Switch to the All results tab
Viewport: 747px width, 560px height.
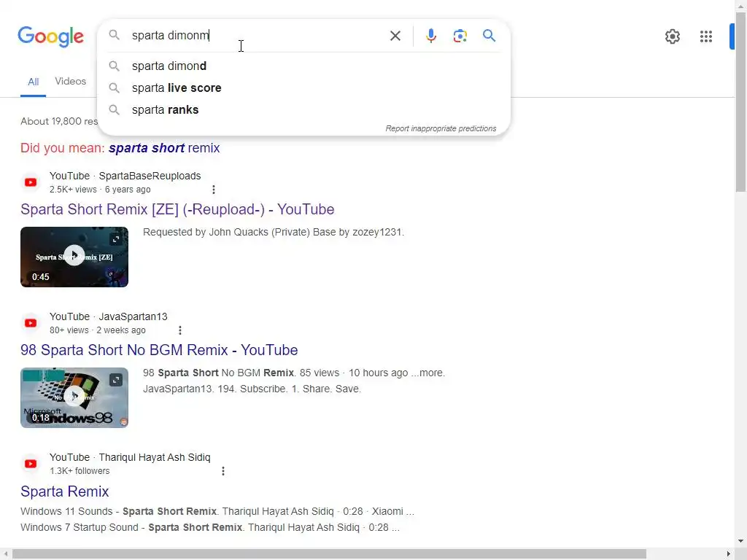33,82
